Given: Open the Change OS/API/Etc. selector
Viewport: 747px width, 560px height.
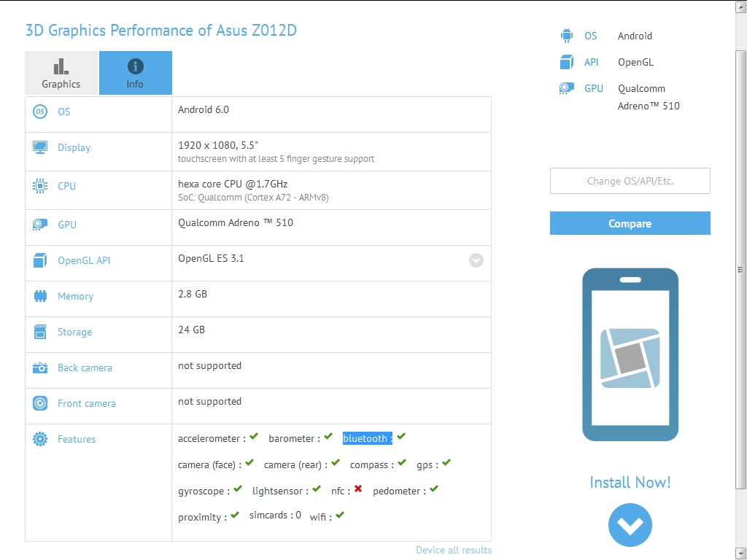Looking at the screenshot, I should point(630,181).
